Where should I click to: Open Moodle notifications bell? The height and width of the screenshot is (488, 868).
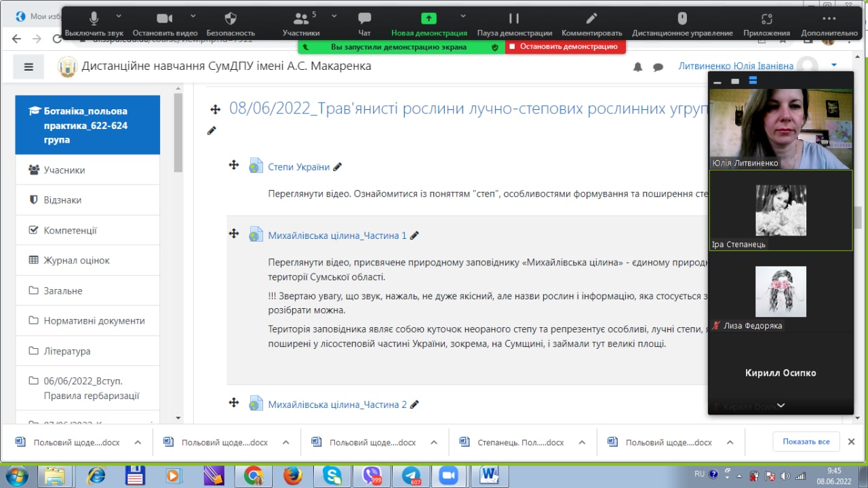point(637,67)
